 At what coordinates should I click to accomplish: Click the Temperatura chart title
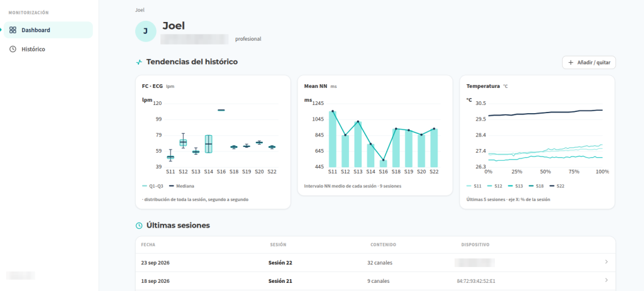click(483, 86)
